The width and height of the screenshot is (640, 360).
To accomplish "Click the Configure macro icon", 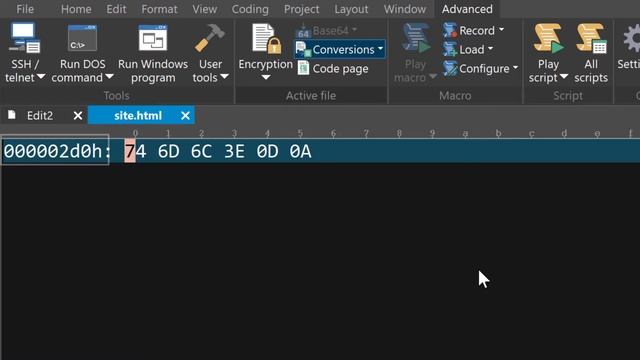I will 450,69.
